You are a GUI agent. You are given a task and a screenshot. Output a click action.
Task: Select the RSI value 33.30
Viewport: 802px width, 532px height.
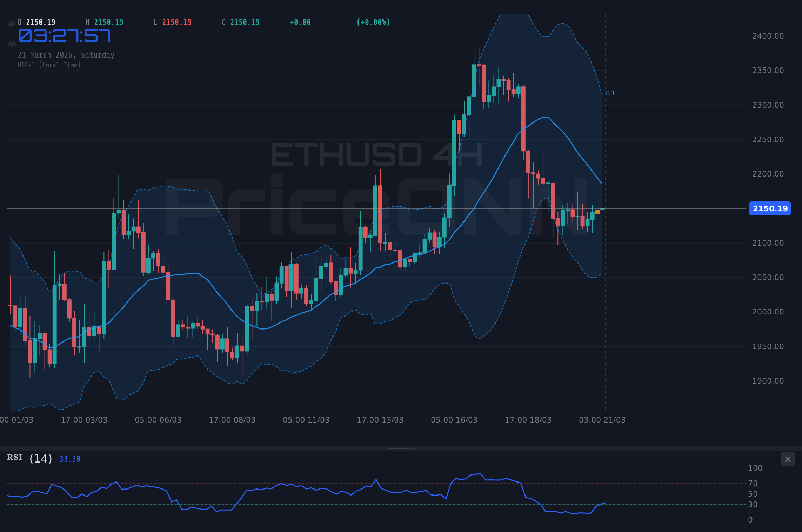tap(69, 459)
